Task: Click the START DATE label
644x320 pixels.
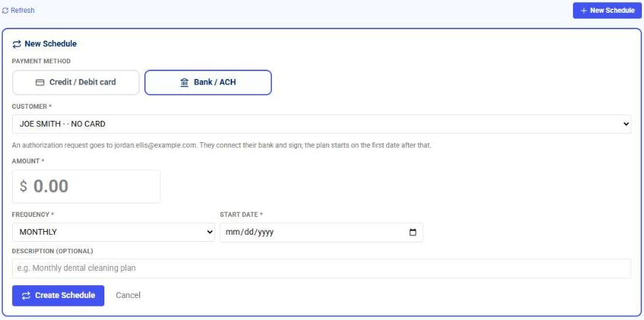Action: pos(241,215)
